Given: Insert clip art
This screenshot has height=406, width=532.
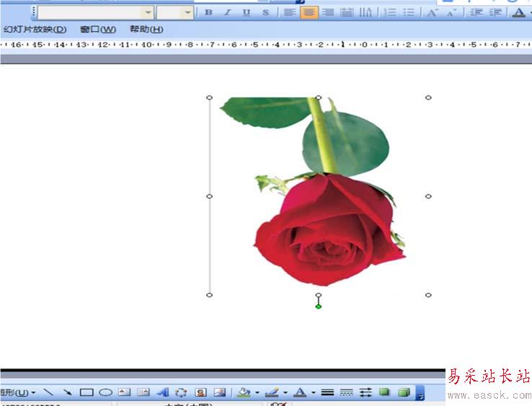Looking at the screenshot, I should coord(200,393).
